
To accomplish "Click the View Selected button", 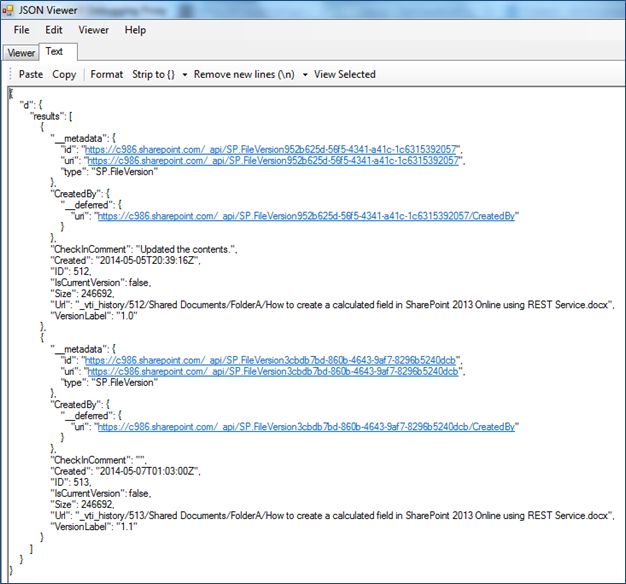I will 345,74.
